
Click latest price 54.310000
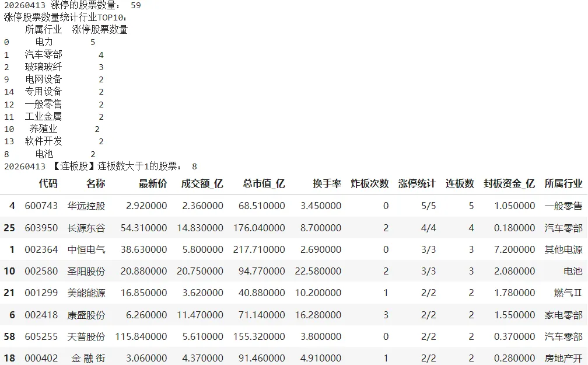coord(143,228)
